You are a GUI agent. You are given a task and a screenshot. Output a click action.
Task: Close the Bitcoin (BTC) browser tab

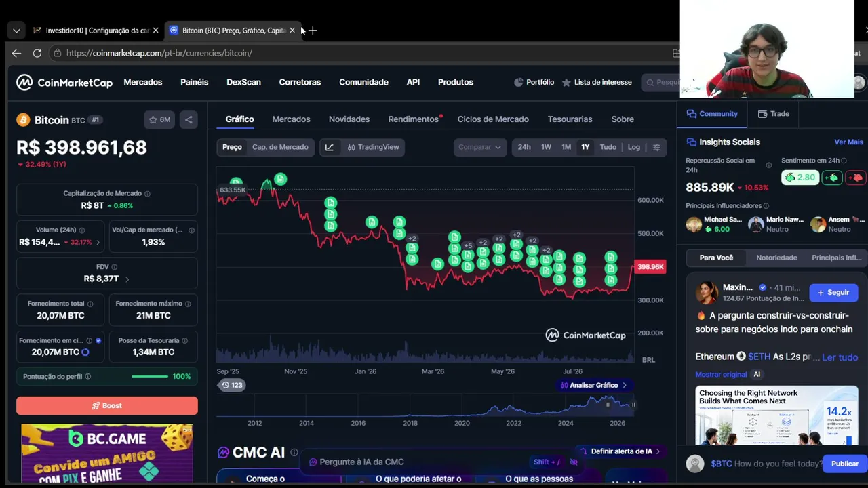click(x=292, y=30)
